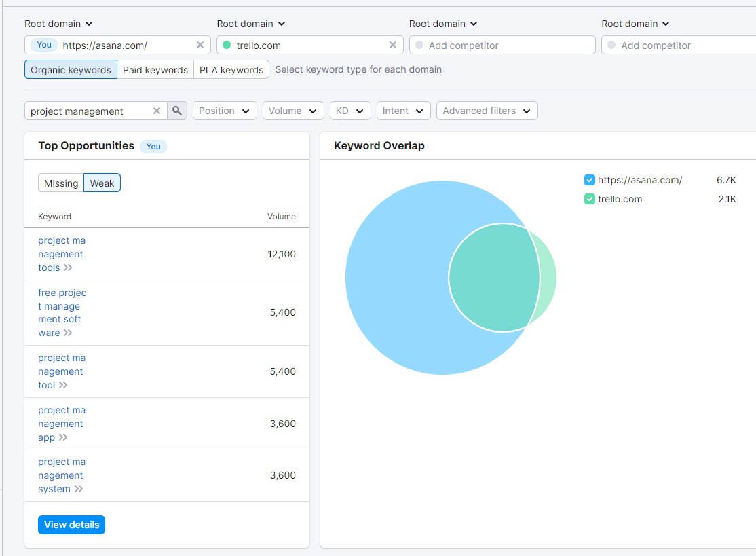Uncheck the trello.com legend checkbox
Screen dimensions: 756x556
click(x=589, y=199)
